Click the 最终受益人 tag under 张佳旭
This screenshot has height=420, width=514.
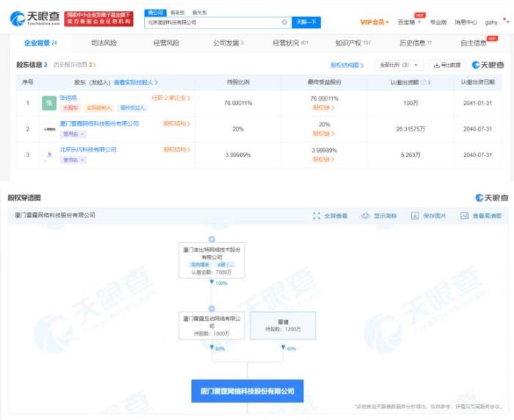(132, 108)
